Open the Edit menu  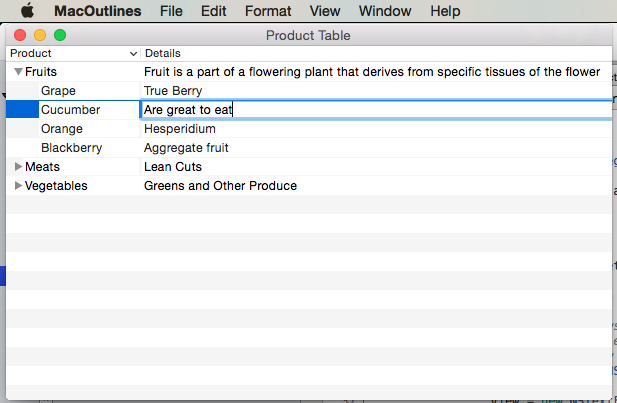click(213, 11)
